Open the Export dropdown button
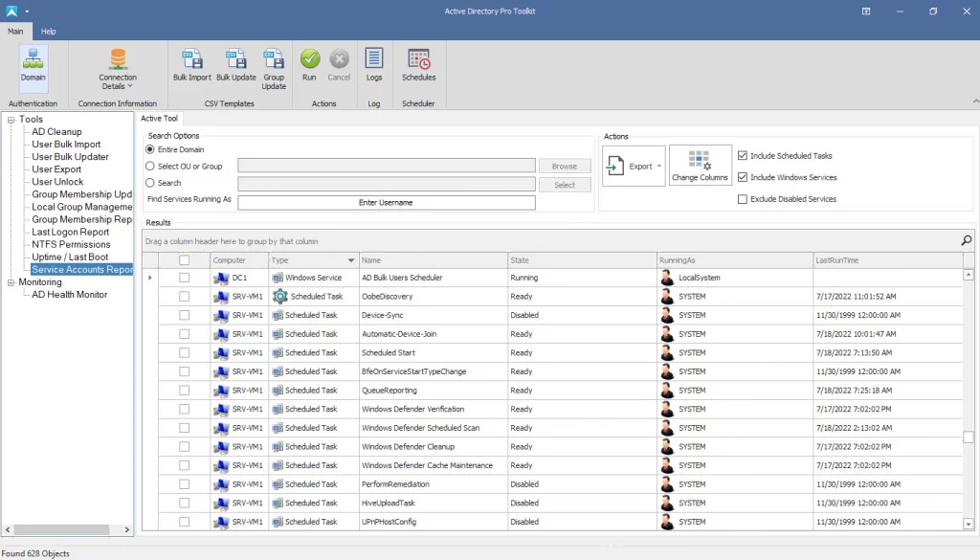 tap(634, 166)
